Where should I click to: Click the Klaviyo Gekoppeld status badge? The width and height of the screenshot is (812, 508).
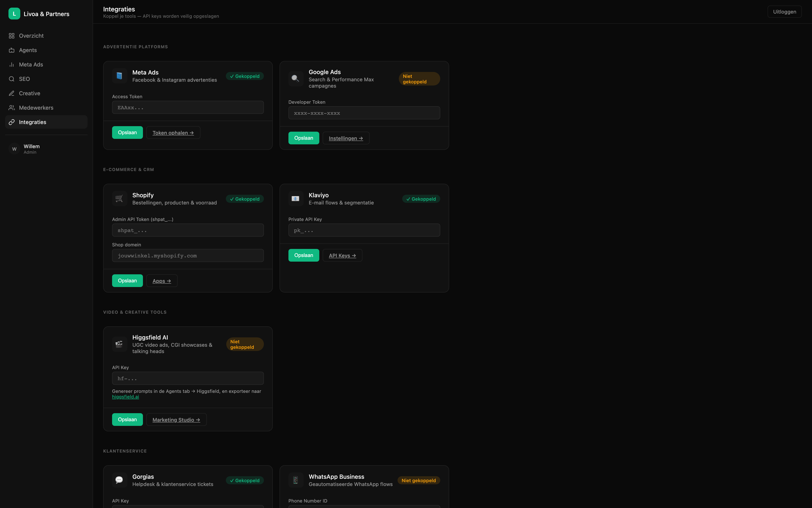pyautogui.click(x=421, y=199)
